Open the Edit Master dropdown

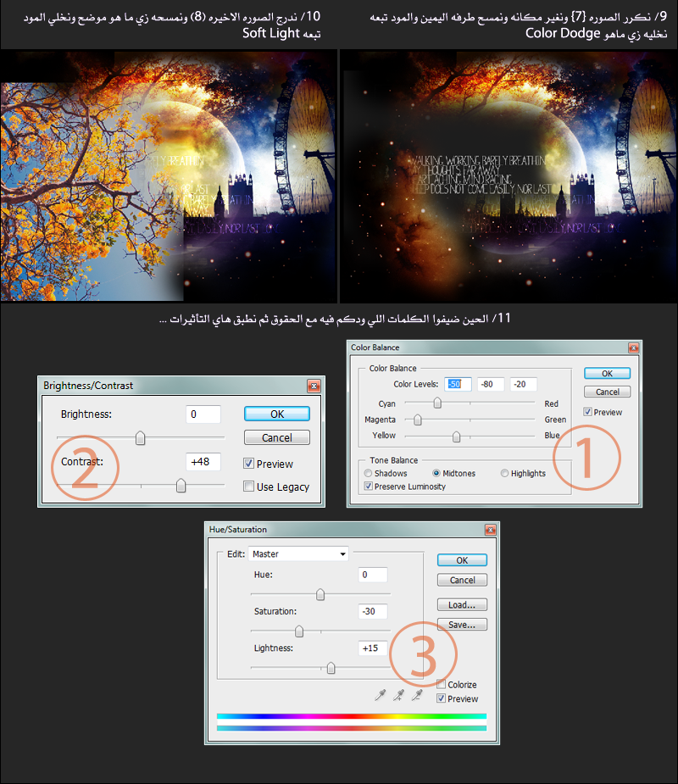click(298, 553)
